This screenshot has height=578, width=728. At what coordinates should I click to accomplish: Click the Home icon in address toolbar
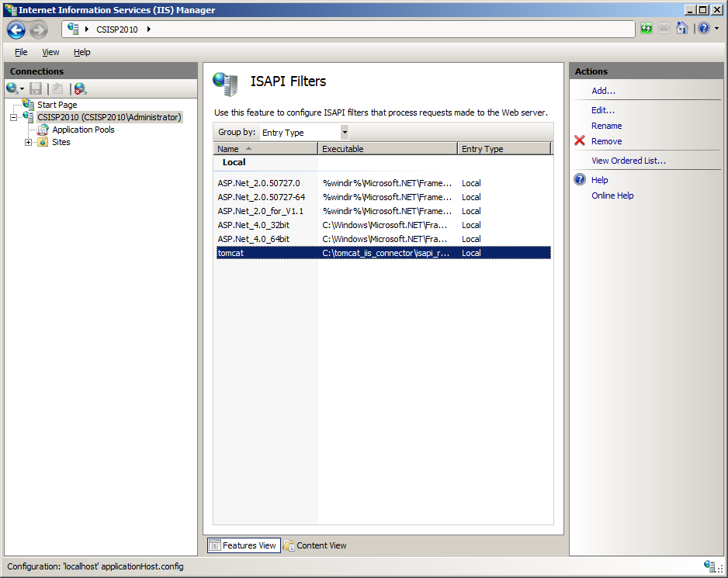coord(681,29)
